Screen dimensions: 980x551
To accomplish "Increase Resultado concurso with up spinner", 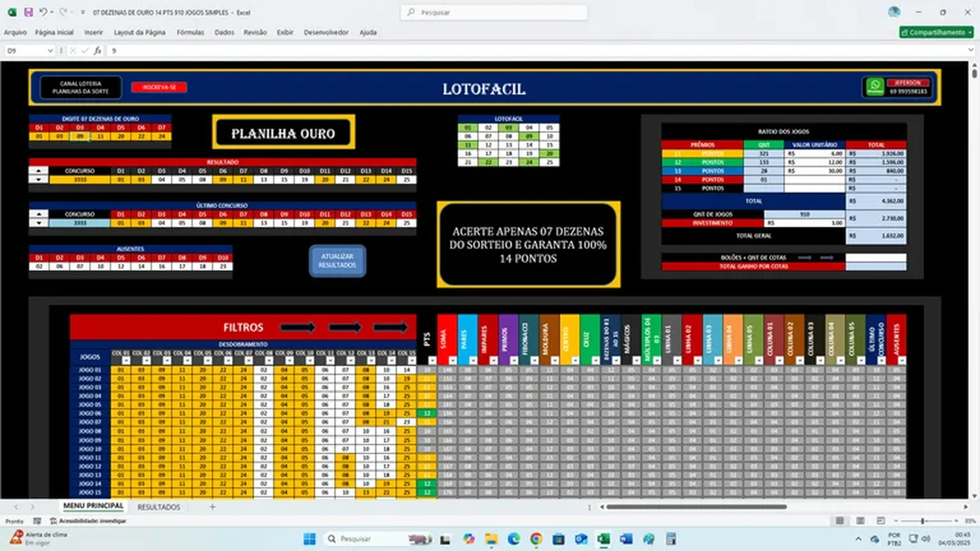I will pos(39,171).
